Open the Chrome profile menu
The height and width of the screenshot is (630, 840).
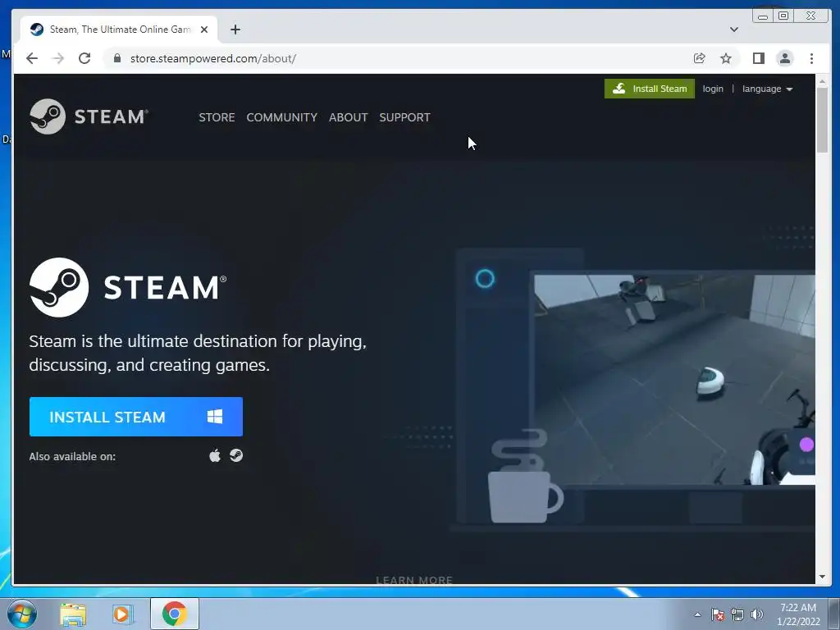(x=785, y=58)
